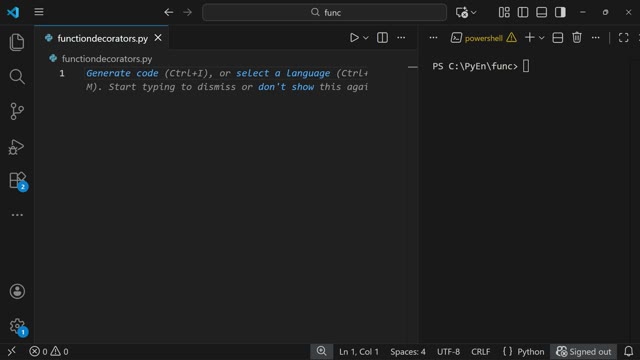Go forward with the right arrow
640x360 pixels.
pyautogui.click(x=187, y=12)
